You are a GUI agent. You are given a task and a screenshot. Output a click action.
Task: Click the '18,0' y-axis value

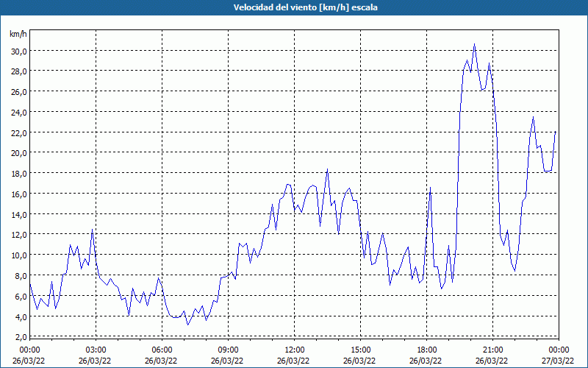pos(19,174)
